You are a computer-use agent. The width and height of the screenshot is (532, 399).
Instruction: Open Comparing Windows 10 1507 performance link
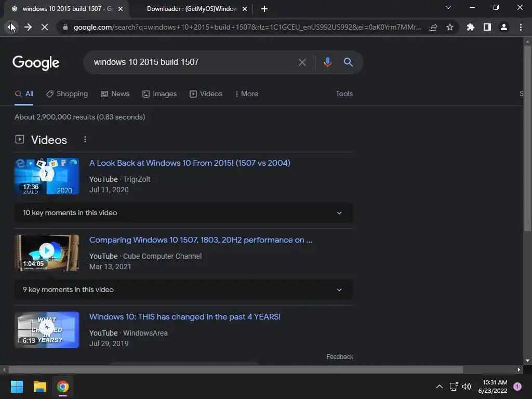201,240
